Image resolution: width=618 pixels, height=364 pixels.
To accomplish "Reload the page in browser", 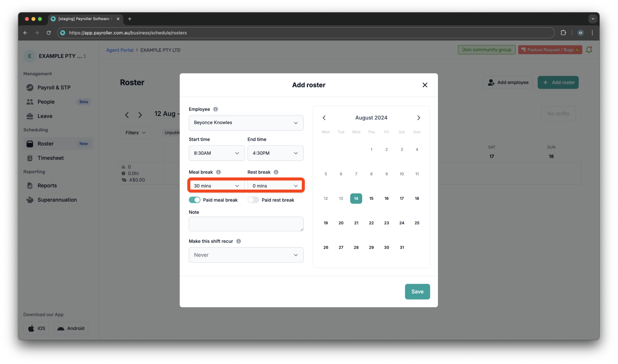I will click(49, 33).
